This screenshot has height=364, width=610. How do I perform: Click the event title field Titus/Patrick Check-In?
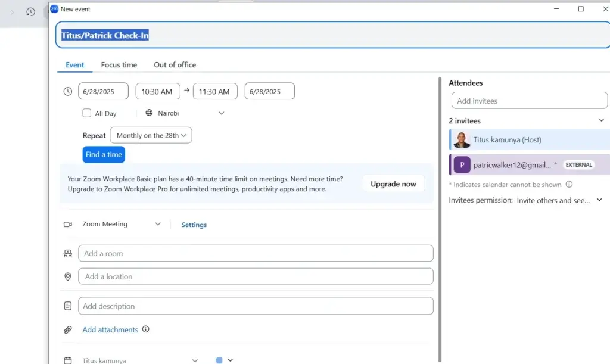coord(332,35)
